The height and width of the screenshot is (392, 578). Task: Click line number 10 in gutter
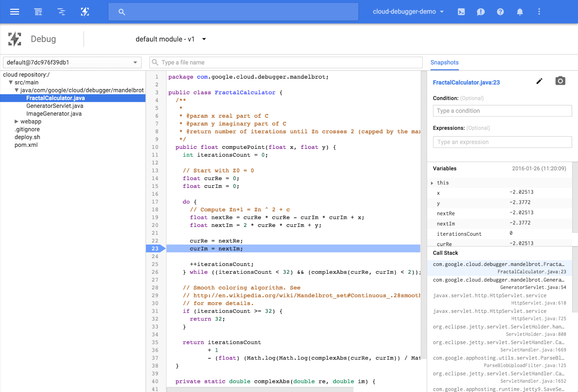click(155, 147)
